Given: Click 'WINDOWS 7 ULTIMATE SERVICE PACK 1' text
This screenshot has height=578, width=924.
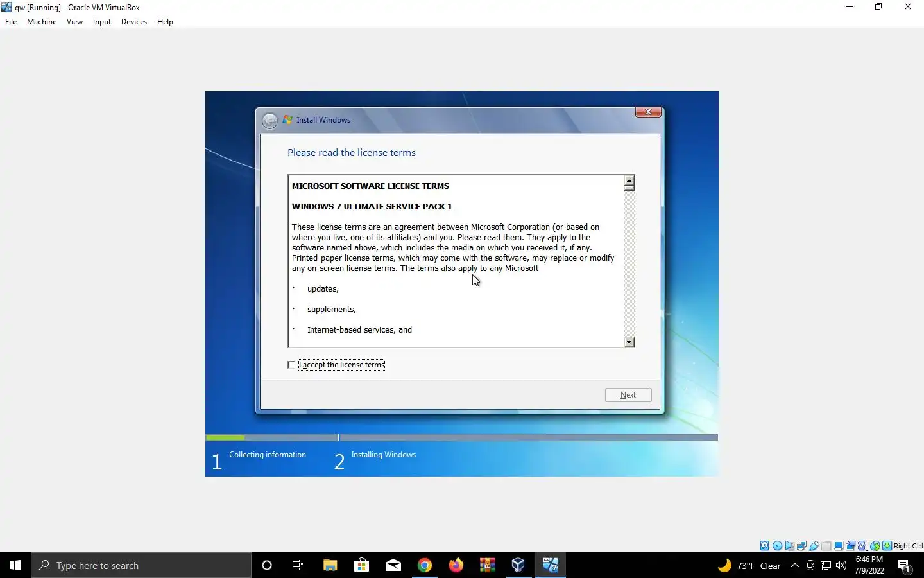Looking at the screenshot, I should (x=372, y=207).
